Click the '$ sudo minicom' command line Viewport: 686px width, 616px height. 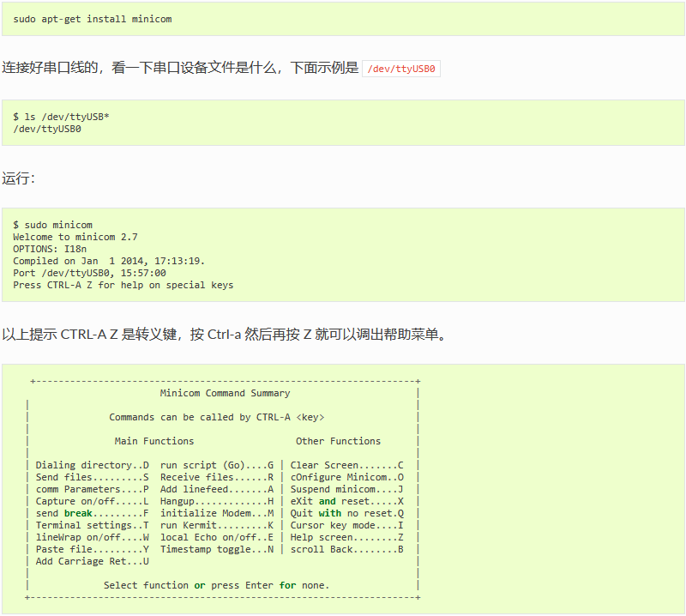[x=53, y=225]
